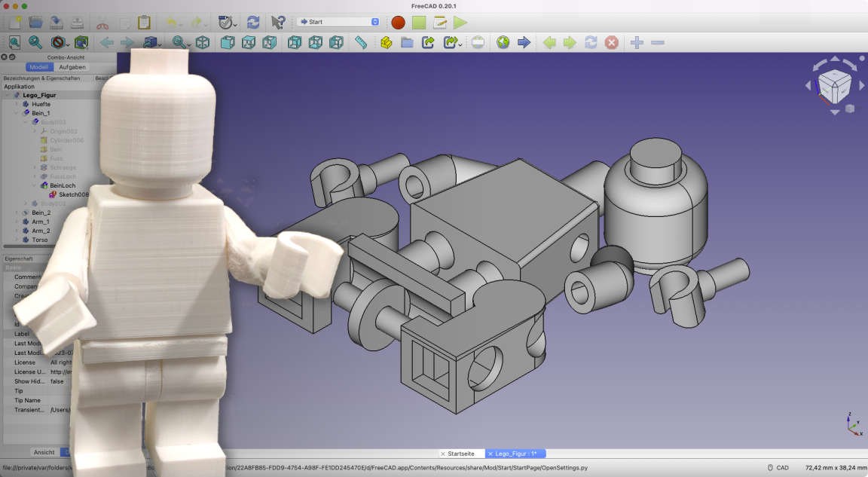Click the navigation cube in 3D view
Screen dimensions: 868x477
(834, 86)
